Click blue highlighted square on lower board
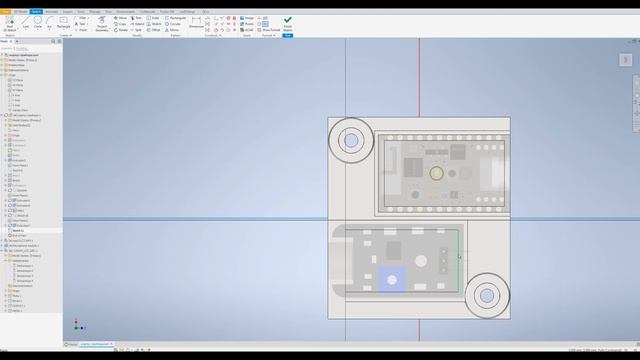This screenshot has width=640, height=360. (392, 280)
